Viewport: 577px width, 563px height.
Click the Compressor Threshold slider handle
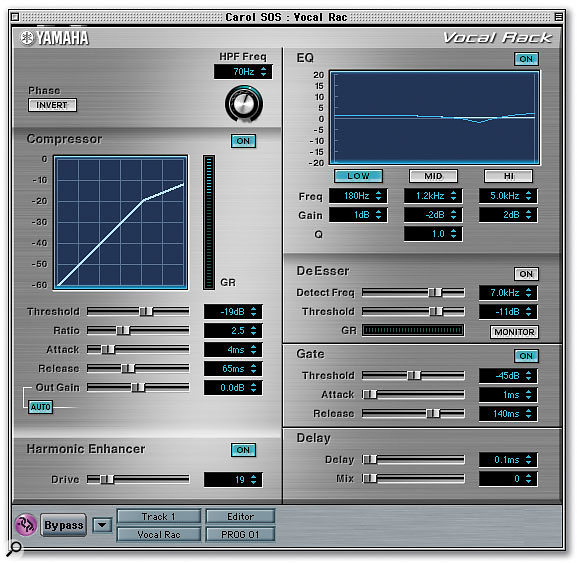[x=146, y=312]
